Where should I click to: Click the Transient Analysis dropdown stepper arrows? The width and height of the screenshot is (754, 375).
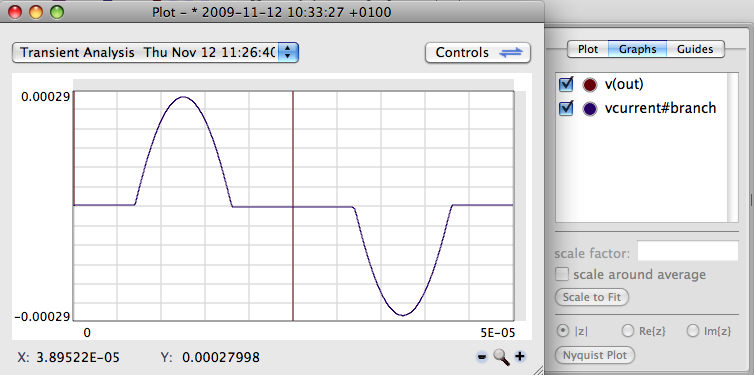click(x=288, y=52)
